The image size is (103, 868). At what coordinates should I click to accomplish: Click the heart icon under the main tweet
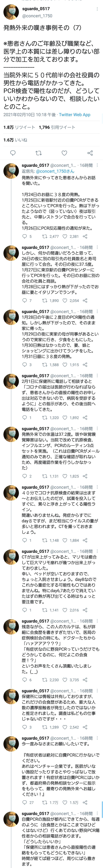coord(64,153)
